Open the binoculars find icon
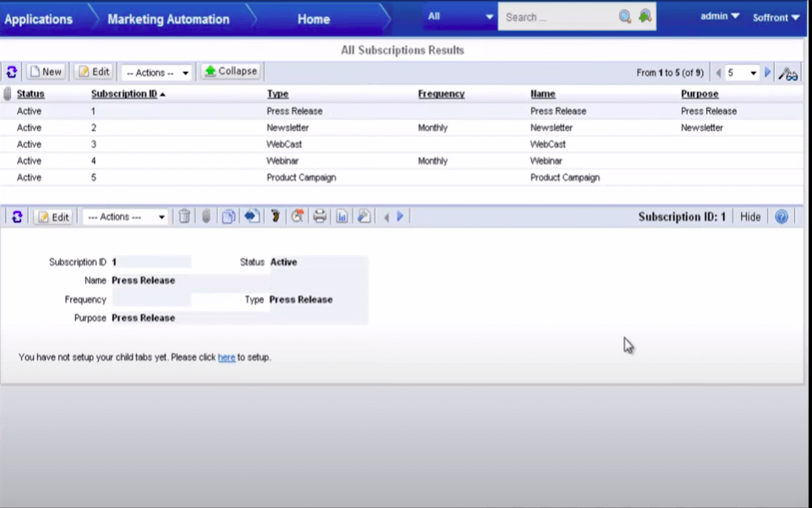Image resolution: width=812 pixels, height=508 pixels. pyautogui.click(x=787, y=75)
